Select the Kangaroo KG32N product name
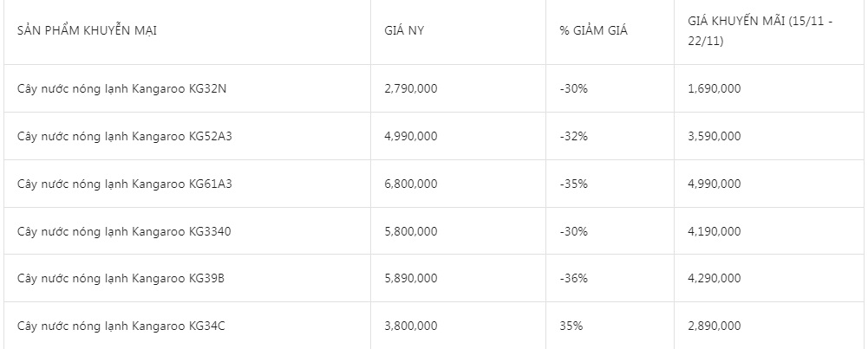The height and width of the screenshot is (349, 868). pyautogui.click(x=121, y=88)
